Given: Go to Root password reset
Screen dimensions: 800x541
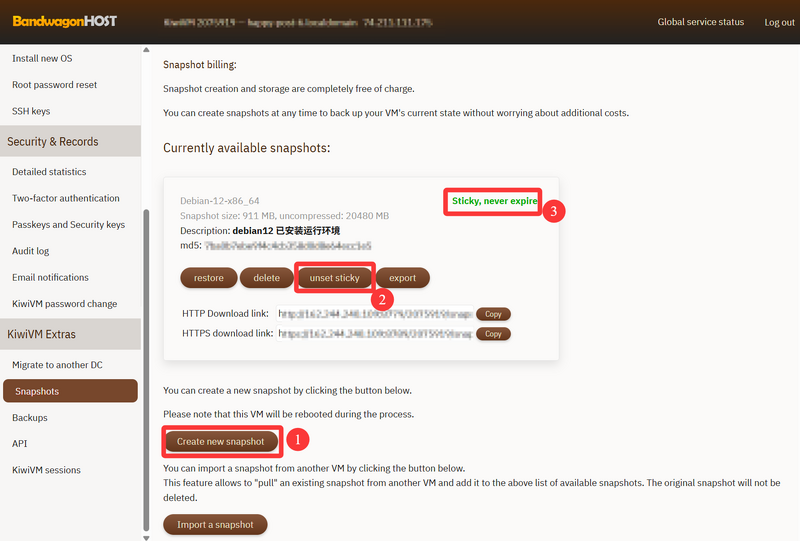Looking at the screenshot, I should pos(54,85).
